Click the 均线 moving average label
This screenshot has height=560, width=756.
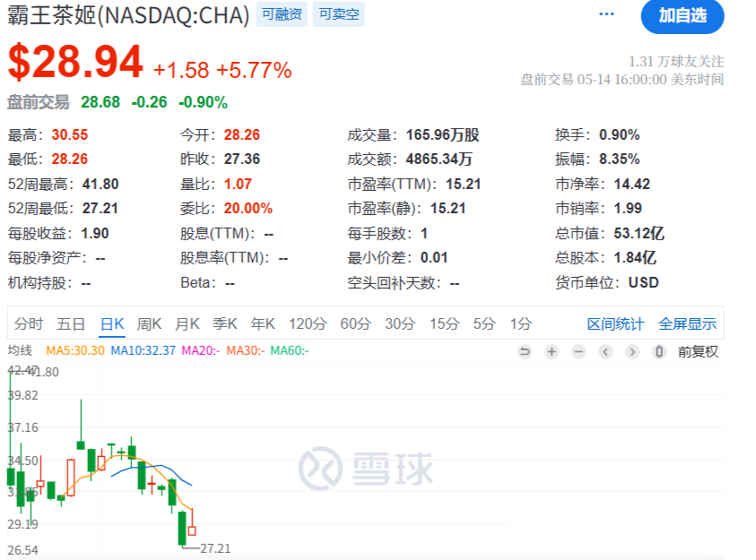20,350
